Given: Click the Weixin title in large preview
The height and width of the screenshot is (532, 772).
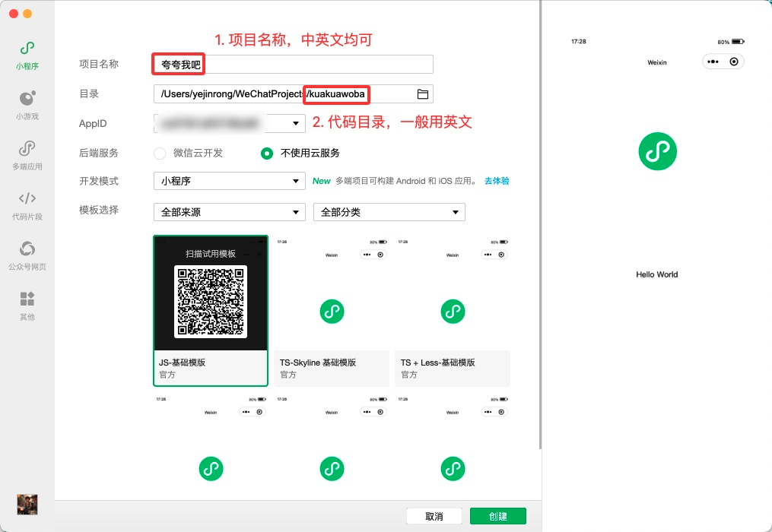Looking at the screenshot, I should coord(657,62).
